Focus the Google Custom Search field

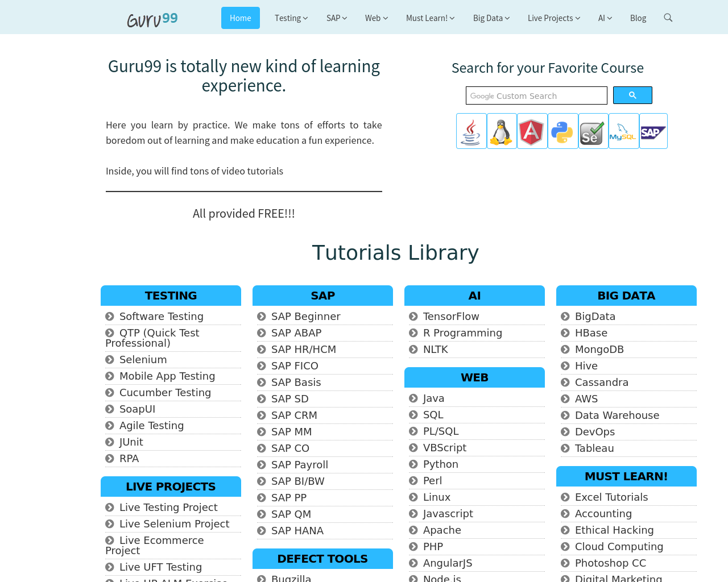pos(536,95)
